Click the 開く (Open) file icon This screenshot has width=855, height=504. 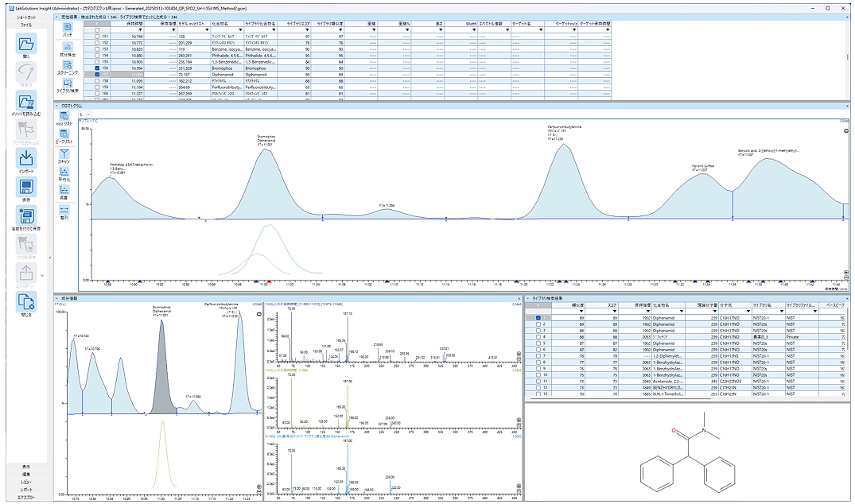(26, 45)
